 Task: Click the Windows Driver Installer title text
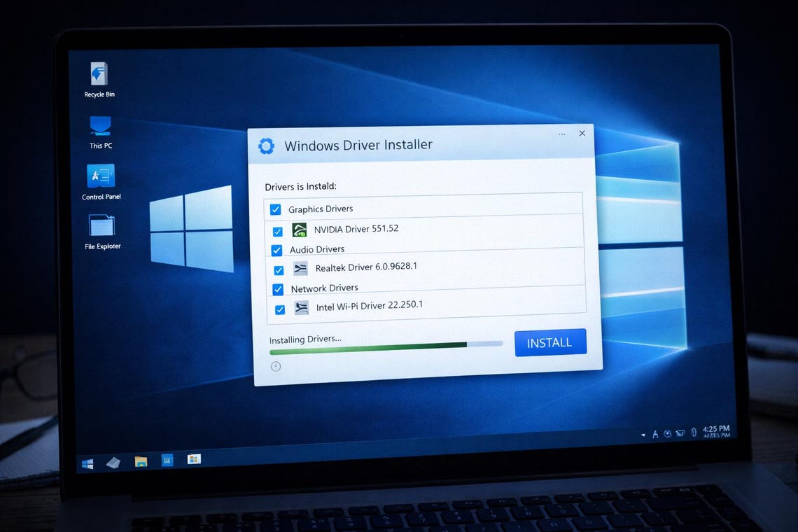358,145
